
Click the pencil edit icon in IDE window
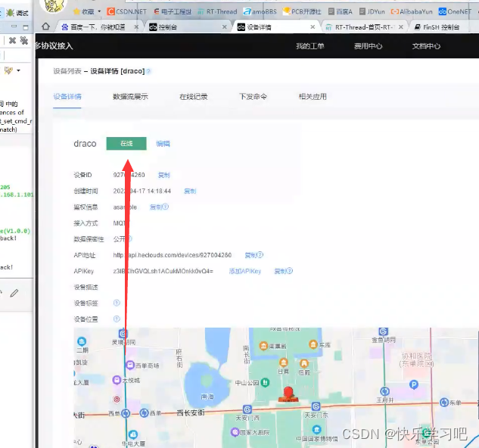14,293
